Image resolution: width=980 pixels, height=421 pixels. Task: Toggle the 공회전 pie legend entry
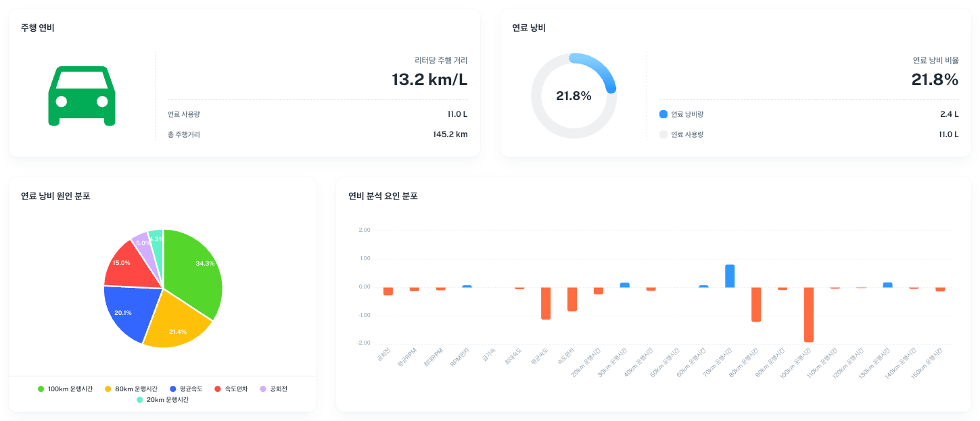click(274, 389)
